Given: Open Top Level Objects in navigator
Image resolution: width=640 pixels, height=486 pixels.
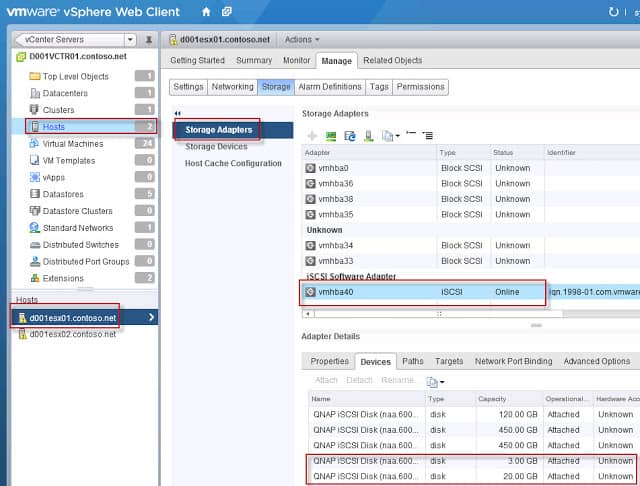Looking at the screenshot, I should (76, 76).
